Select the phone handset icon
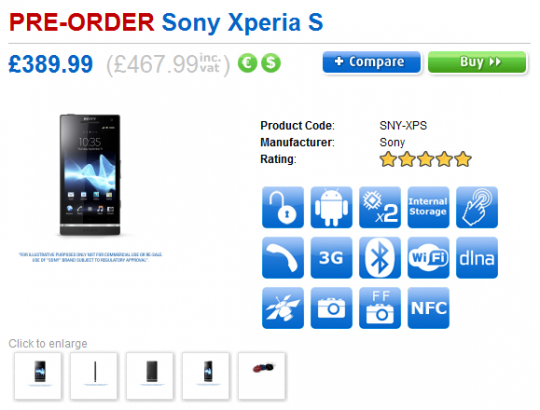The width and height of the screenshot is (540, 410). (x=283, y=257)
